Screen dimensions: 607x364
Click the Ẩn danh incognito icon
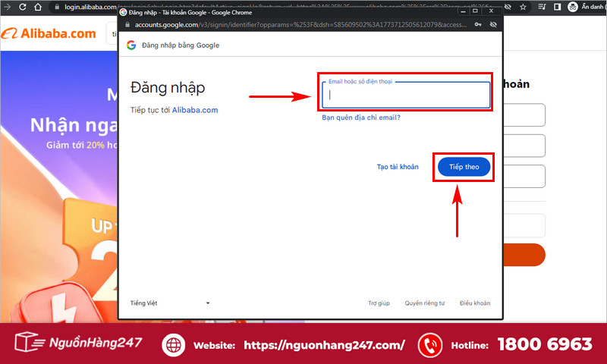[x=573, y=7]
